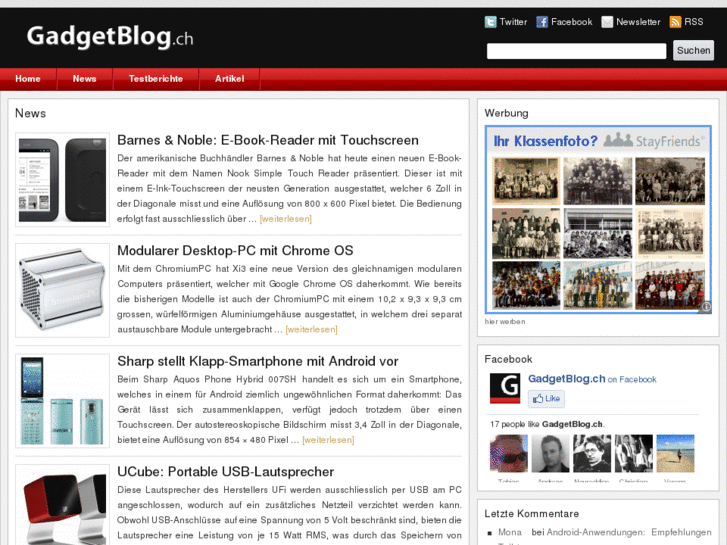Open the Twitter text link
The width and height of the screenshot is (727, 545).
click(513, 22)
